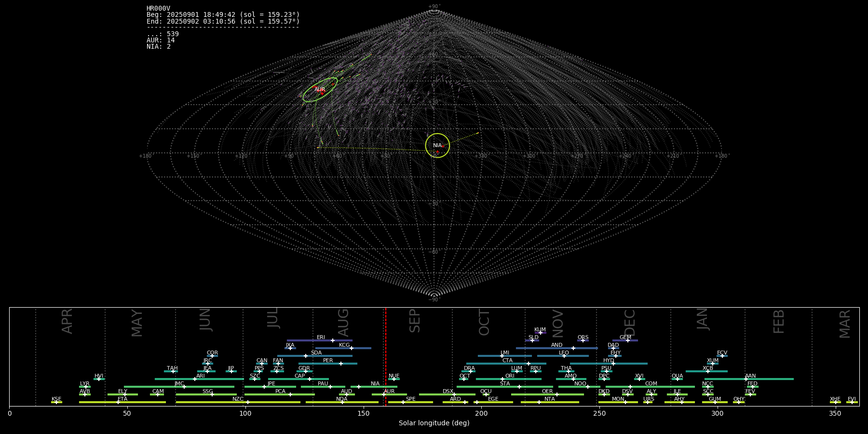This screenshot has height=434, width=868.
Task: Click the COM shower label
Action: click(x=651, y=384)
